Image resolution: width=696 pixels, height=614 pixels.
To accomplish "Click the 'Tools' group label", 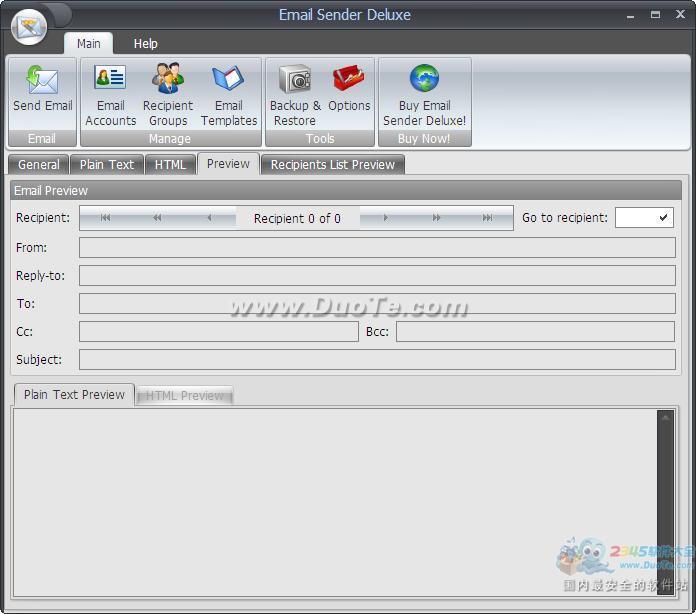I will [320, 139].
